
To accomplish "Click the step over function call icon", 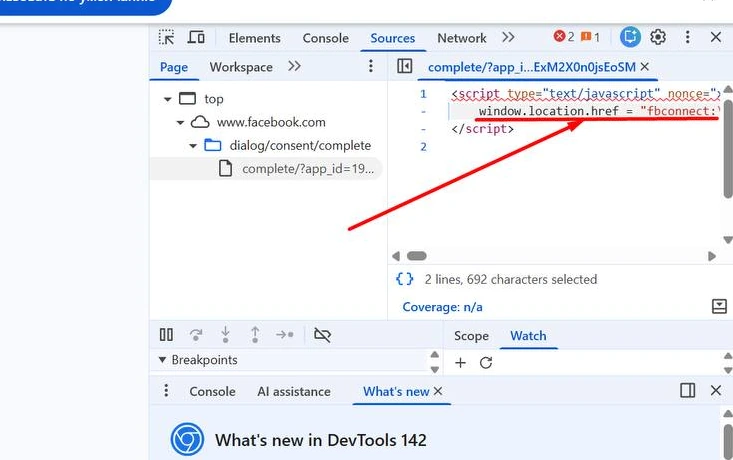I will point(196,335).
